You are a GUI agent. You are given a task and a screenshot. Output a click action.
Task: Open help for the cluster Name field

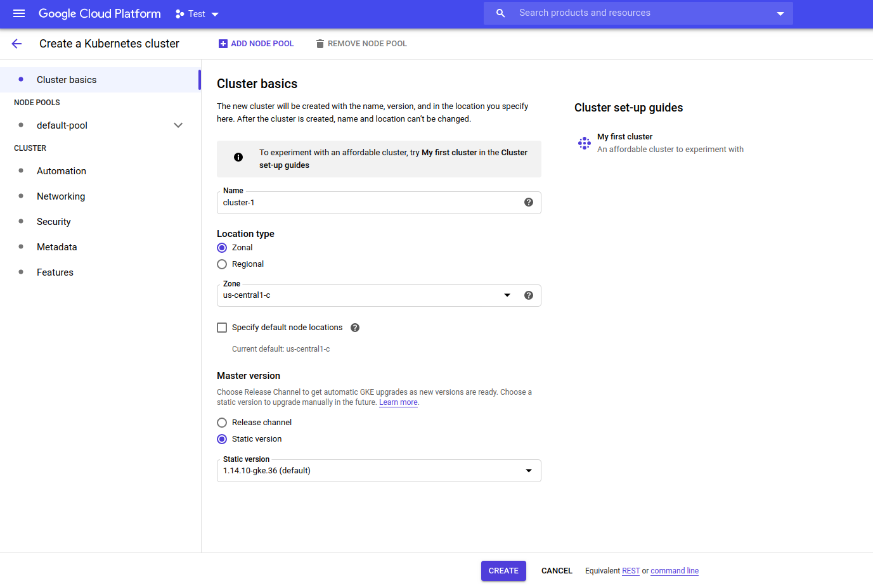click(528, 201)
